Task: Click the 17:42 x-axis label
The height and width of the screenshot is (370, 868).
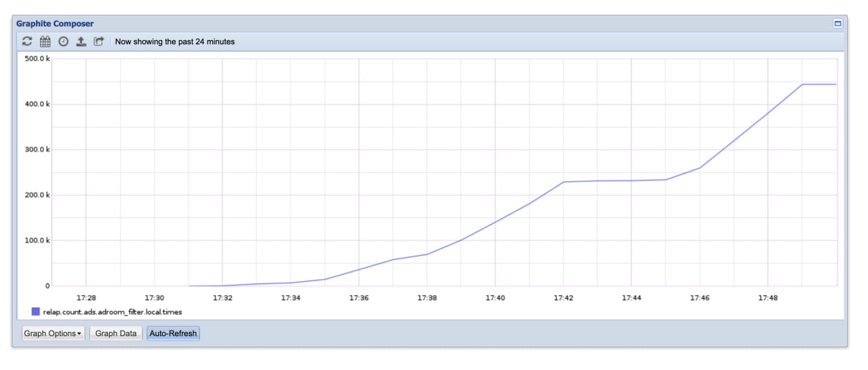Action: pyautogui.click(x=564, y=297)
